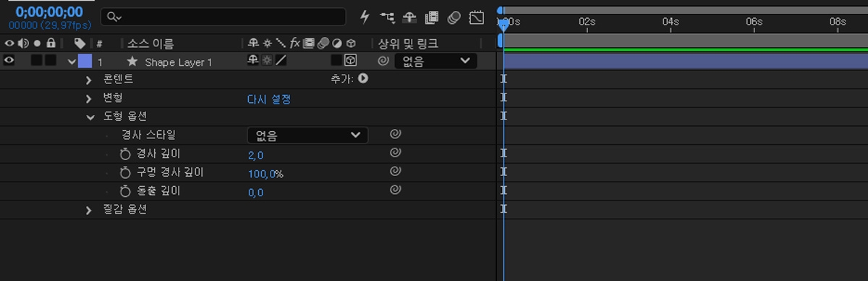868x281 pixels.
Task: Enable frame blending filmstrip icon in toolbar
Action: 432,17
